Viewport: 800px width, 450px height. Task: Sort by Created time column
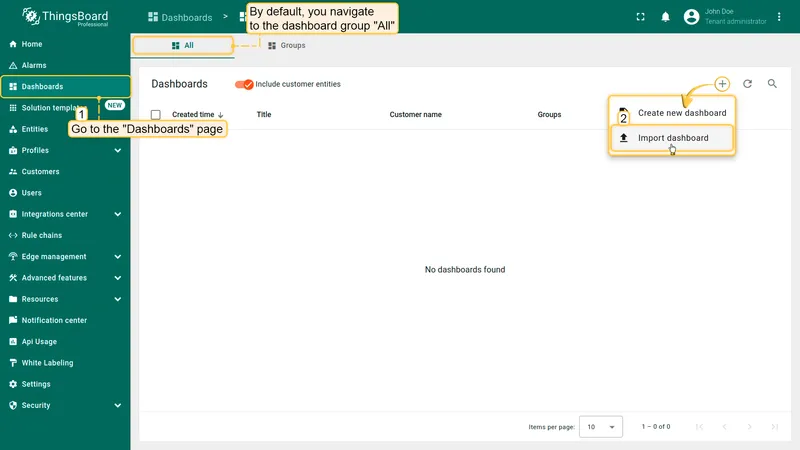click(x=197, y=115)
